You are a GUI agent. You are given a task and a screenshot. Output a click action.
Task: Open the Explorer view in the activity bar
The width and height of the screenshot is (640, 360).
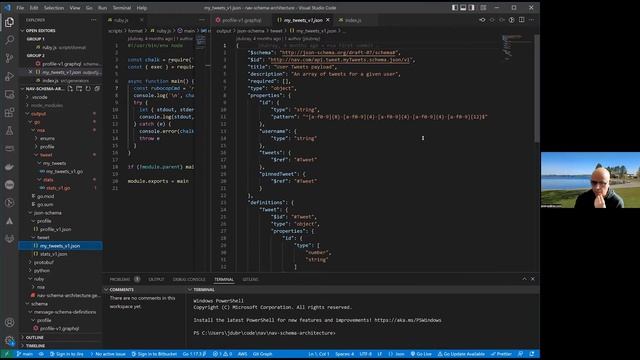click(9, 22)
